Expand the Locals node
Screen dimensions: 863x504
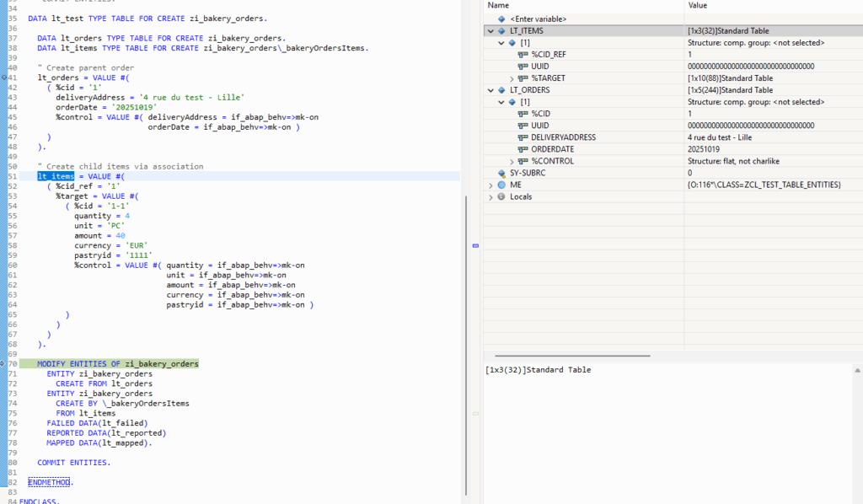tap(490, 196)
